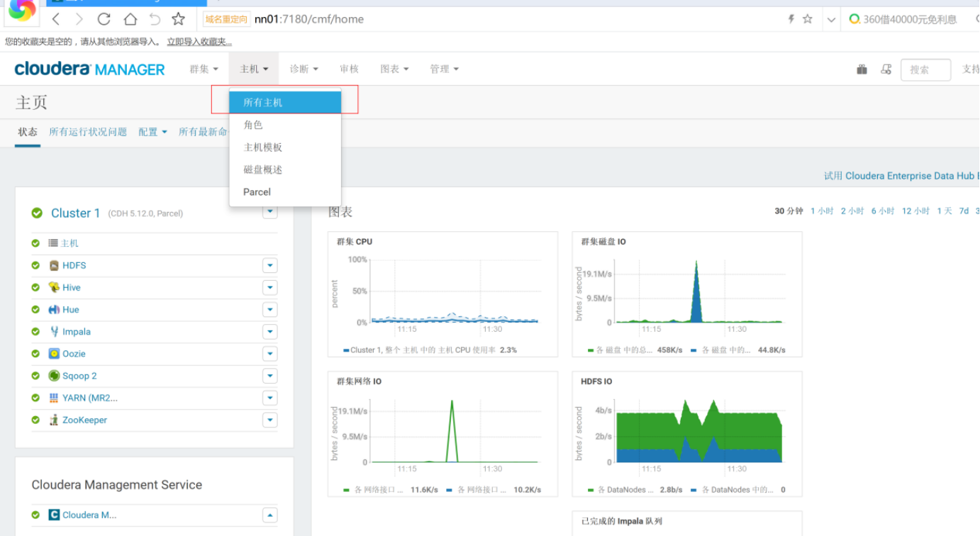The width and height of the screenshot is (980, 536).
Task: Open address bar dropdown chevron
Action: click(x=831, y=20)
